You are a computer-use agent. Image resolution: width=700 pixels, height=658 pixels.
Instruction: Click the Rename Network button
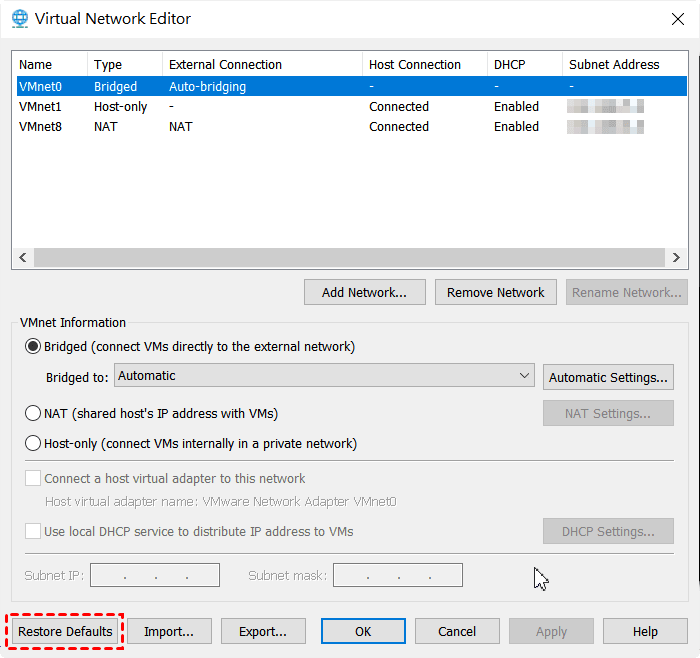pyautogui.click(x=626, y=292)
